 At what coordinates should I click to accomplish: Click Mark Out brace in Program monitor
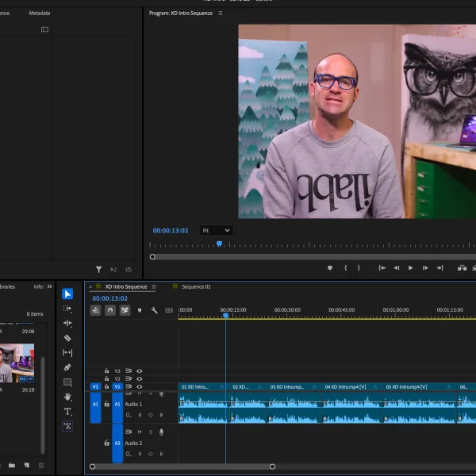(359, 268)
